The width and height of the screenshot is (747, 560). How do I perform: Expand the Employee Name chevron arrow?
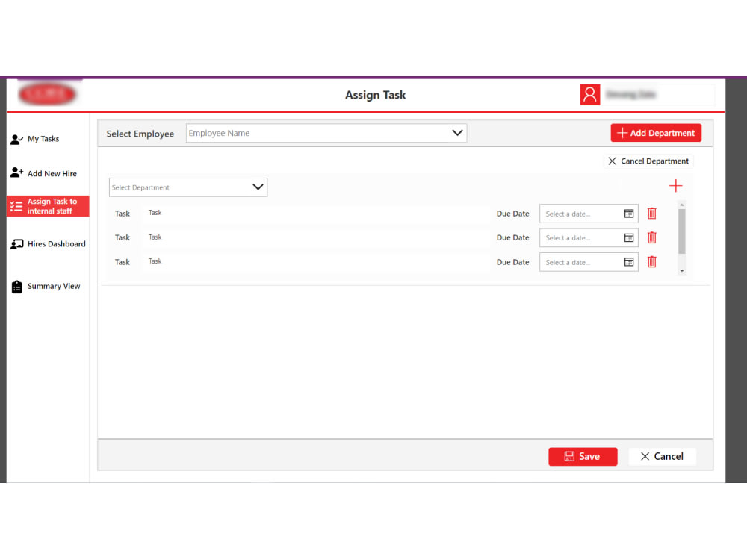(457, 133)
